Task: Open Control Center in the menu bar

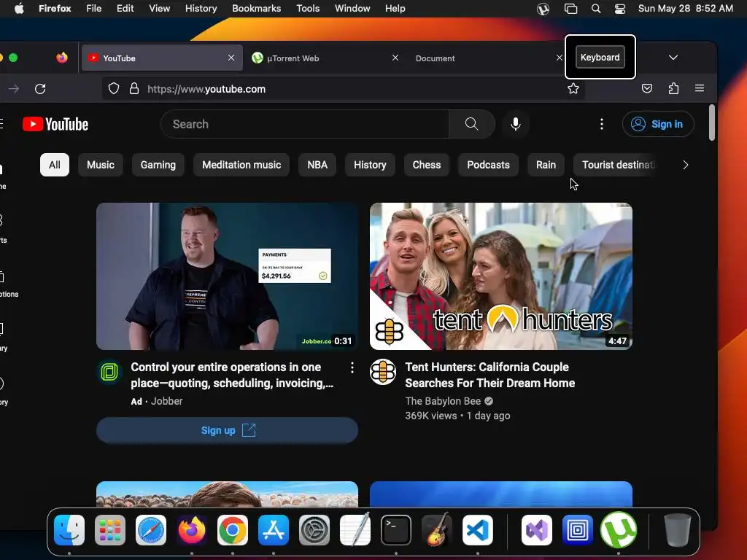Action: 620,9
